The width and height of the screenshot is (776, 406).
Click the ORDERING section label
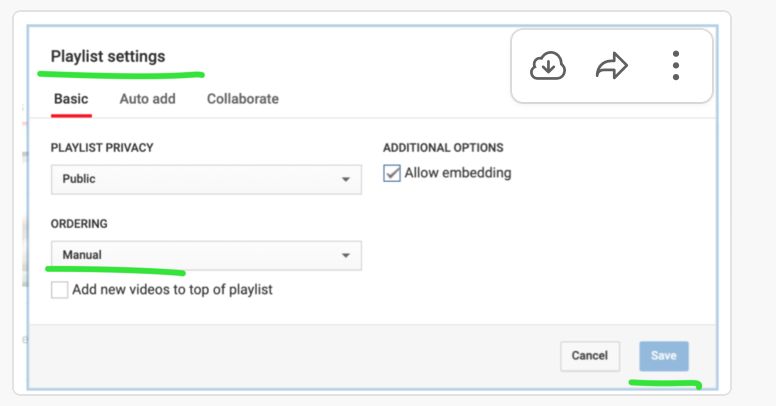point(79,224)
